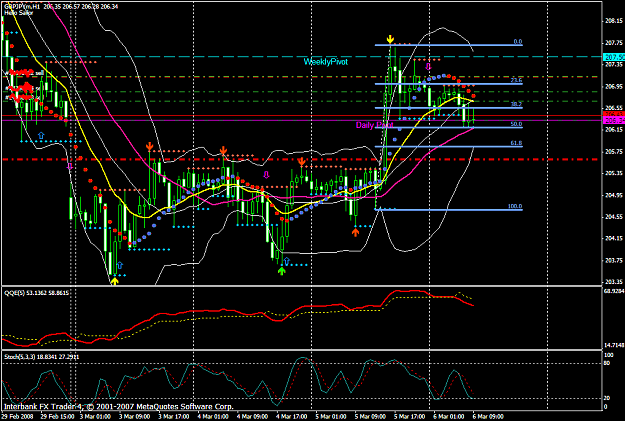The image size is (625, 421).
Task: Click the magenta down arrow near 29 Feb 15:00
Action: 70,166
